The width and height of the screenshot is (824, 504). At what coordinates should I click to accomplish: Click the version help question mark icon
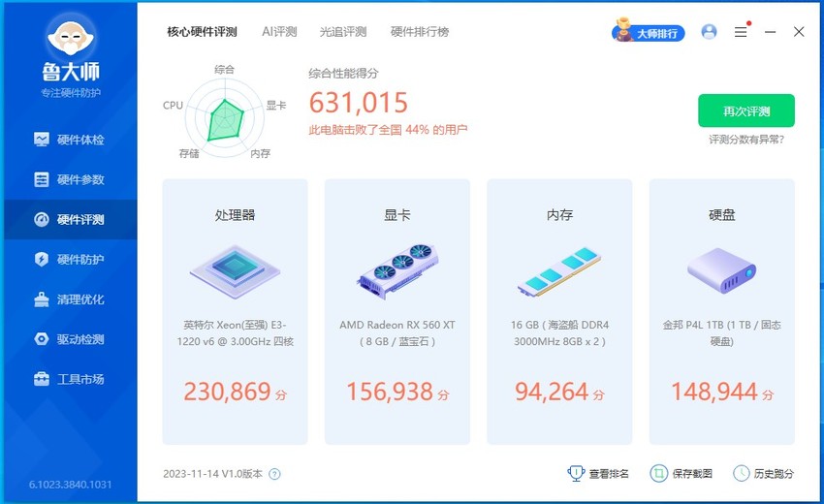click(274, 474)
